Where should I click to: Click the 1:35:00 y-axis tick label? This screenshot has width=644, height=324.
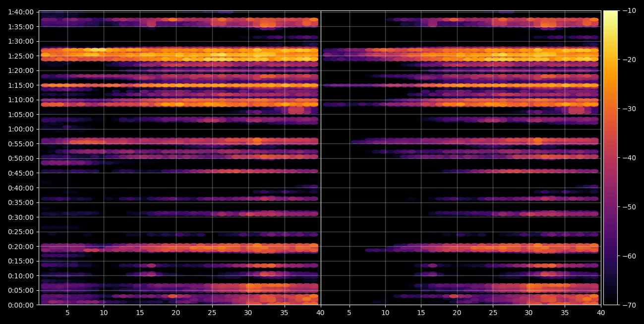point(21,26)
